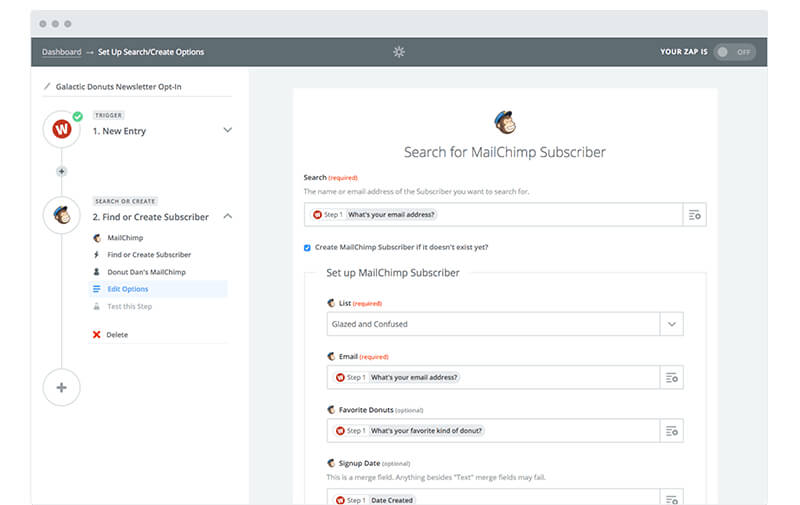Viewport: 800px width, 505px height.
Task: Click the pencil icon beside zap name
Action: tap(47, 86)
